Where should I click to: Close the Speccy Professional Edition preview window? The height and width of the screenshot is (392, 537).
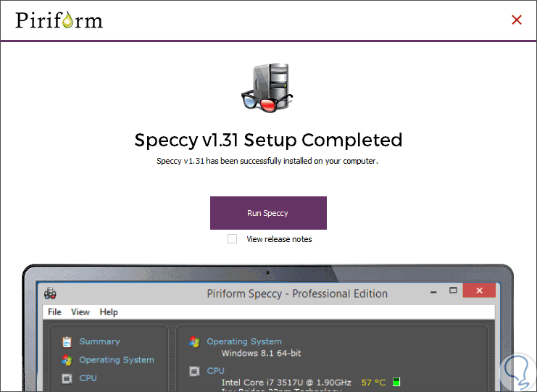coord(479,291)
